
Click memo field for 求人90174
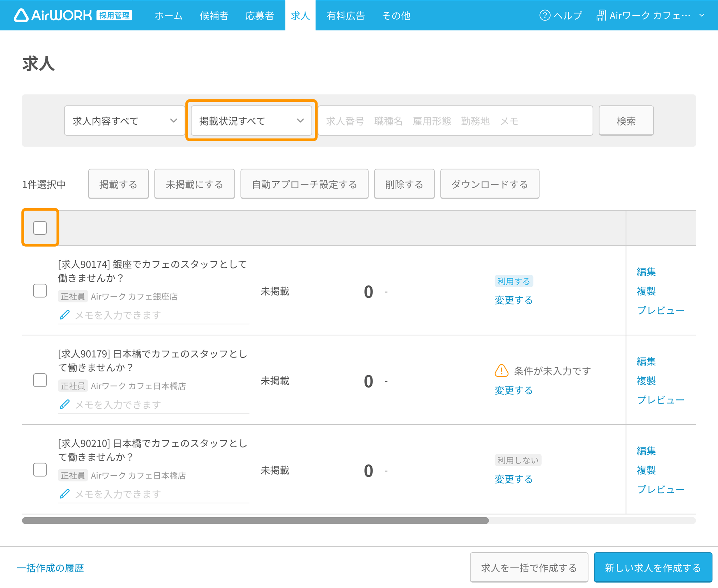coord(154,315)
